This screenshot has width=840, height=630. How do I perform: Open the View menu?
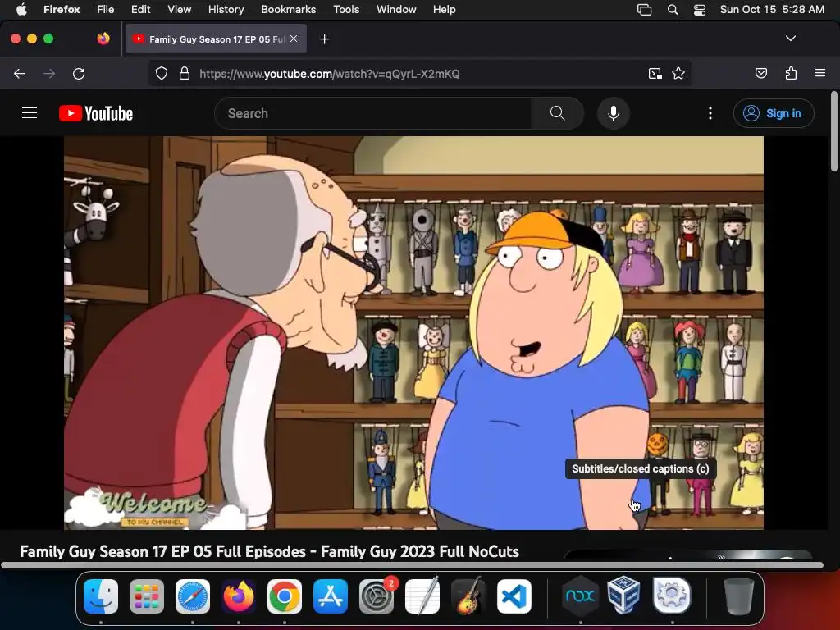point(179,9)
